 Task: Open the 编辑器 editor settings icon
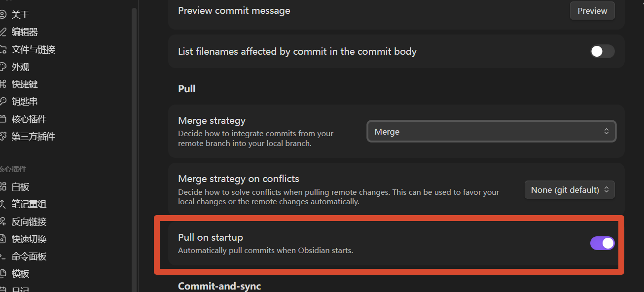[x=2, y=32]
